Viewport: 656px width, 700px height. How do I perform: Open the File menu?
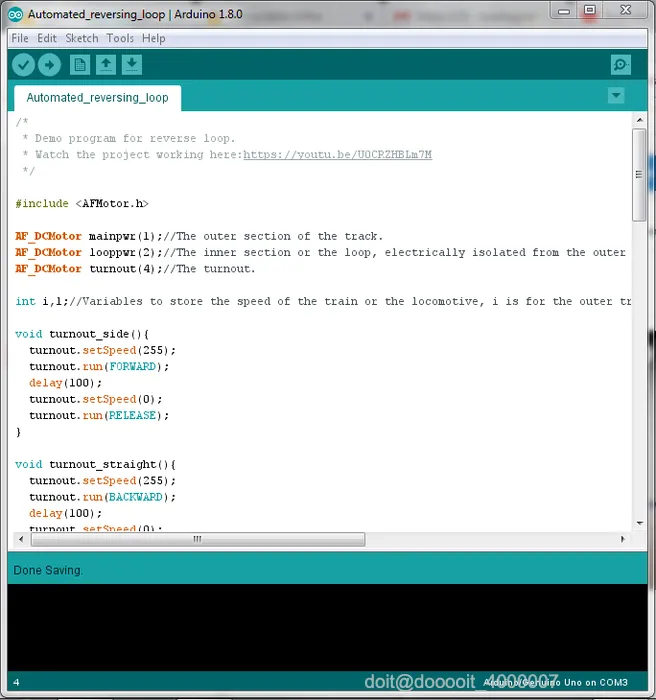click(20, 38)
